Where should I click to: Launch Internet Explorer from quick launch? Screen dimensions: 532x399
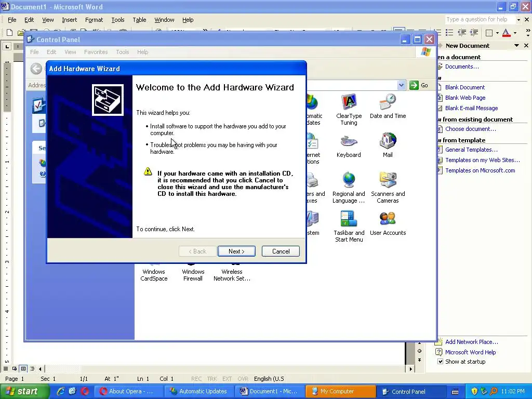coord(61,391)
